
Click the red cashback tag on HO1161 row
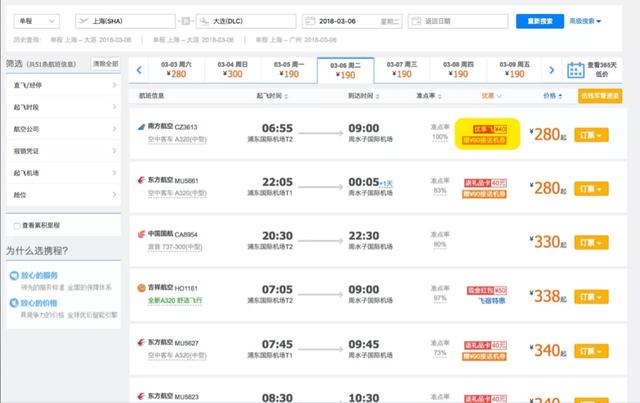[487, 291]
